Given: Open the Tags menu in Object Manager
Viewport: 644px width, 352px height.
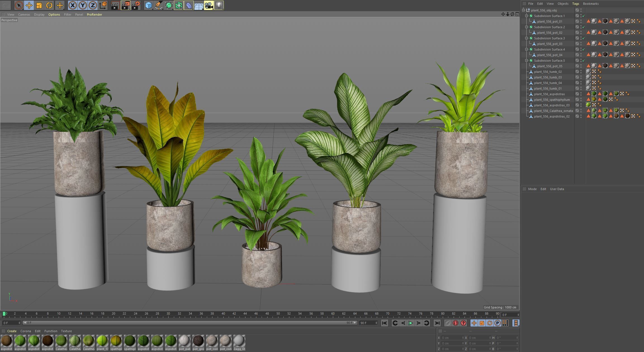Looking at the screenshot, I should [x=575, y=4].
